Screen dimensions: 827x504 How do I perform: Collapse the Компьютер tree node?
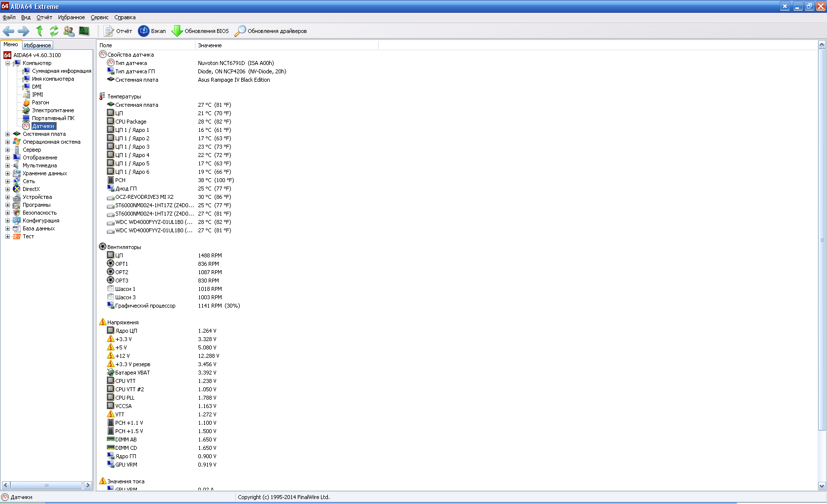point(7,63)
